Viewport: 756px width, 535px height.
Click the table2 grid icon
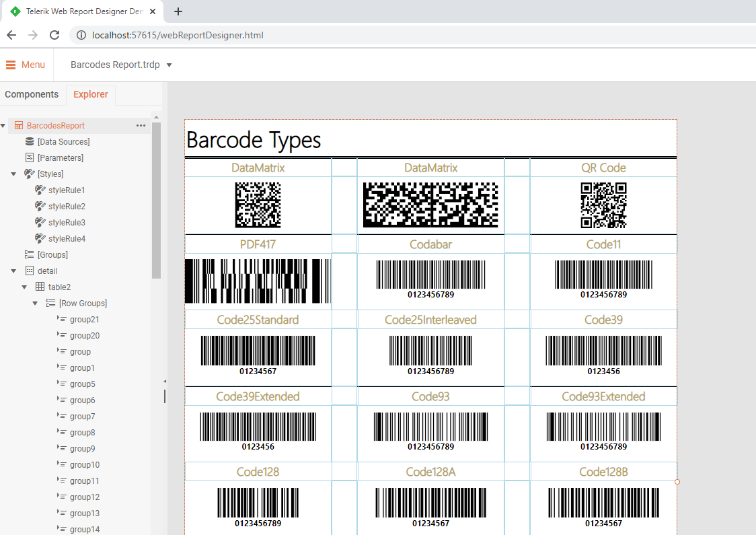[x=40, y=287]
